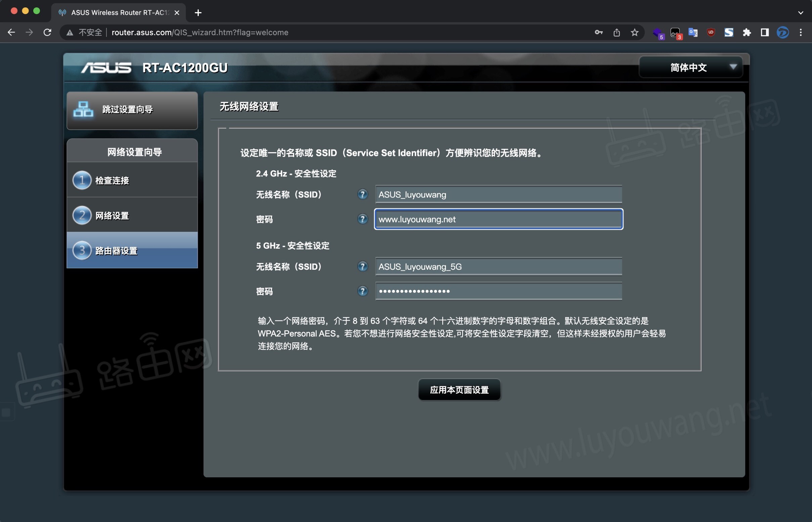
Task: Click help icon beside 5 GHz SSID
Action: point(362,266)
